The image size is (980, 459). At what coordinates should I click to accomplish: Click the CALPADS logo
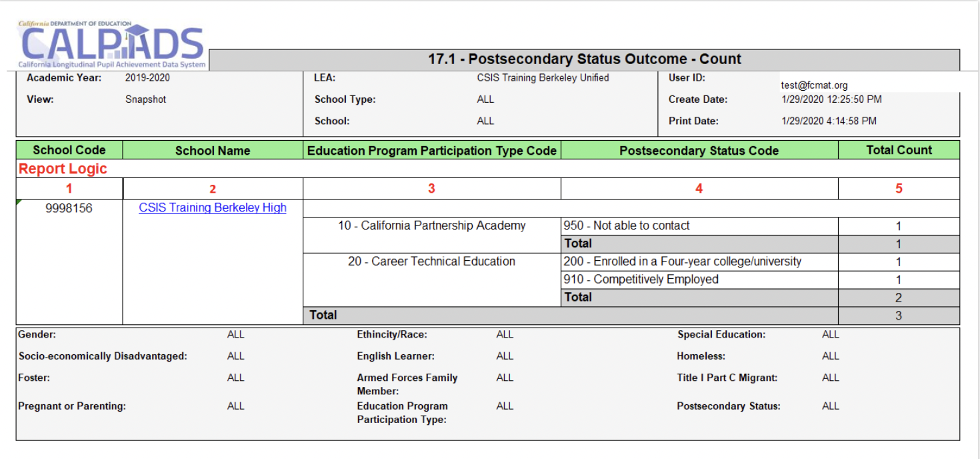pos(112,45)
